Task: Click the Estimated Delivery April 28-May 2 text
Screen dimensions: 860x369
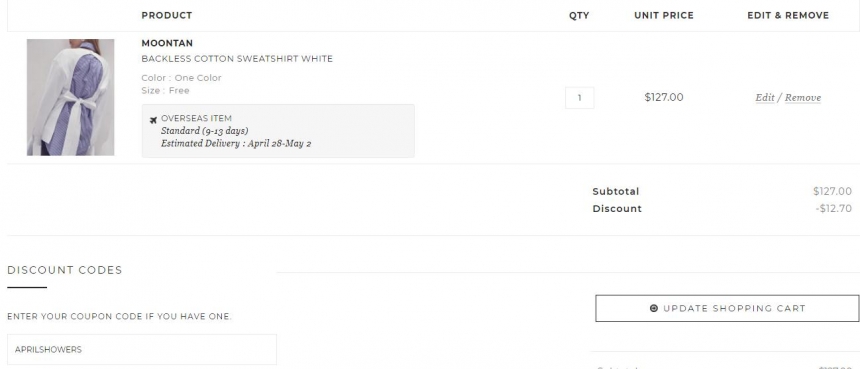Action: (x=236, y=144)
